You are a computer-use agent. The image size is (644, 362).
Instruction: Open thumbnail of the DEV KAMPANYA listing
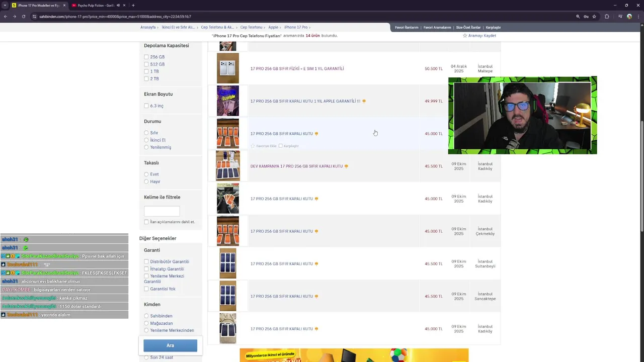[x=228, y=165]
